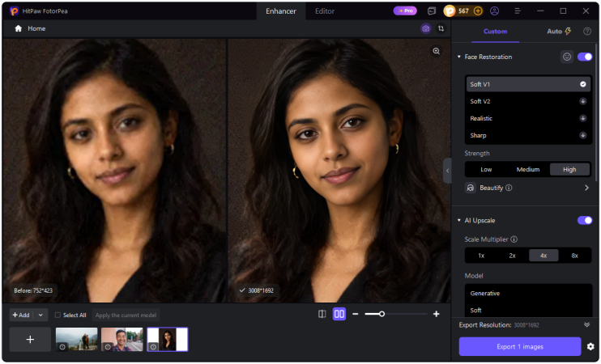Switch to the Editor tab
This screenshot has height=364, width=601.
coord(325,11)
